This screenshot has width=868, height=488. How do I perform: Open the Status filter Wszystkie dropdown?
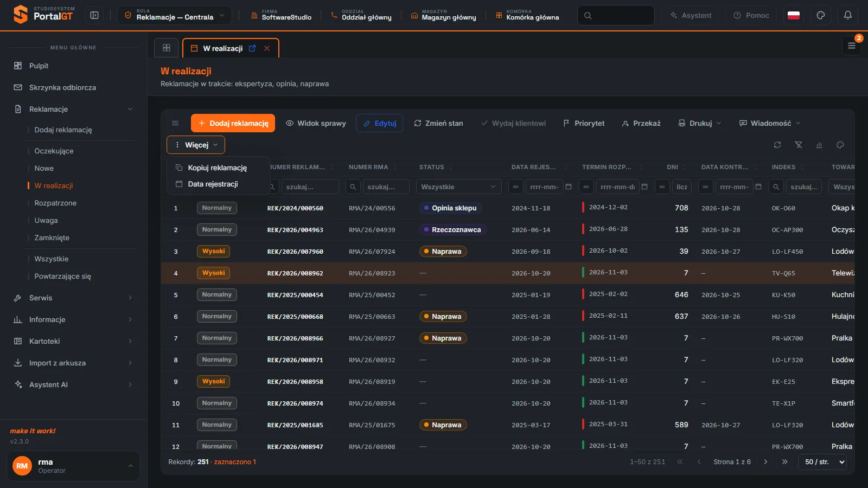pyautogui.click(x=458, y=187)
